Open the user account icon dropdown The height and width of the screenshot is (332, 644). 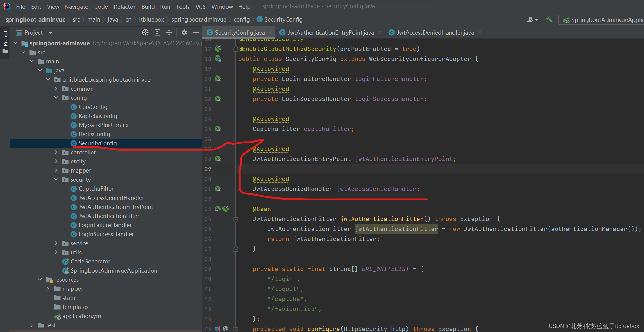click(x=532, y=20)
